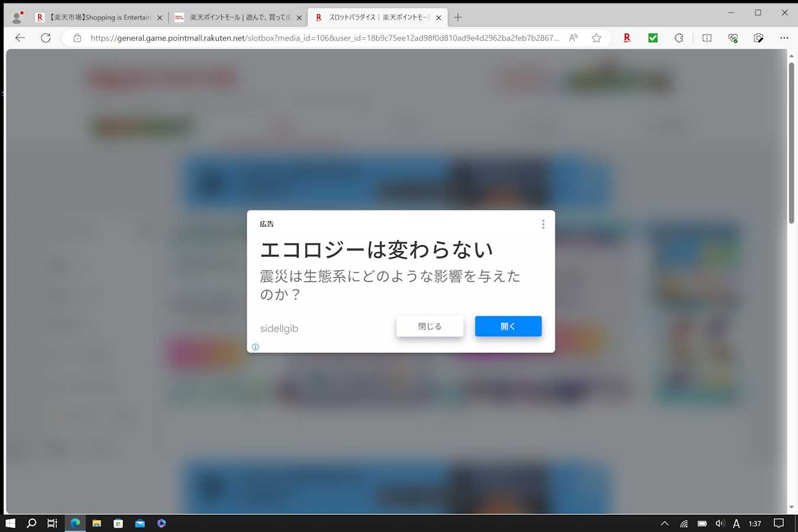Screen dimensions: 798x532
Task: Open the ad options three-dot menu
Action: (543, 225)
